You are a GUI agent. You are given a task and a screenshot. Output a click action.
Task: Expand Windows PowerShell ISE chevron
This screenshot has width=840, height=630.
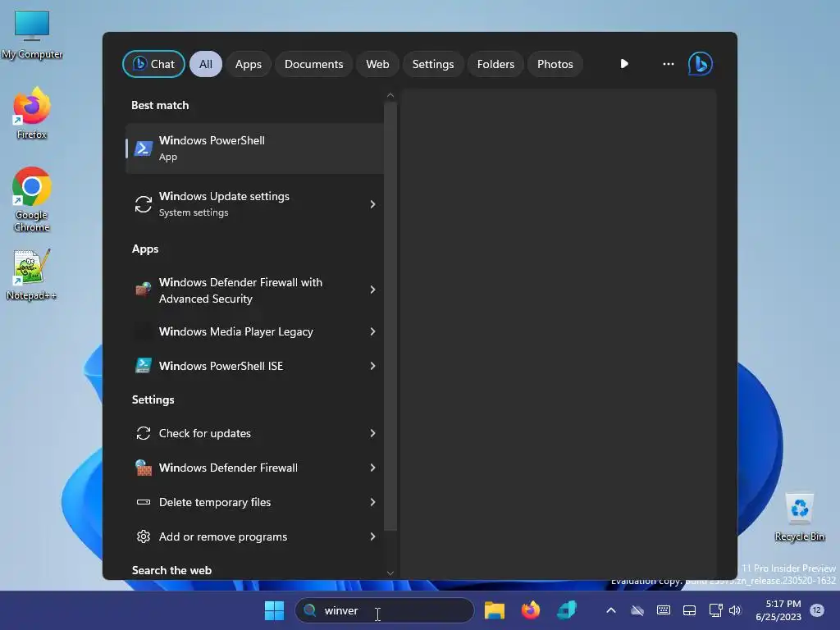(x=372, y=366)
